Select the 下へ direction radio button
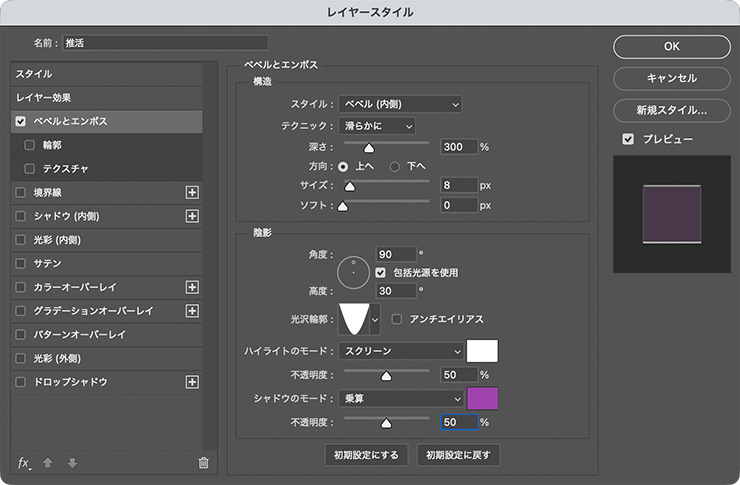Viewport: 740px width, 485px height. click(395, 166)
